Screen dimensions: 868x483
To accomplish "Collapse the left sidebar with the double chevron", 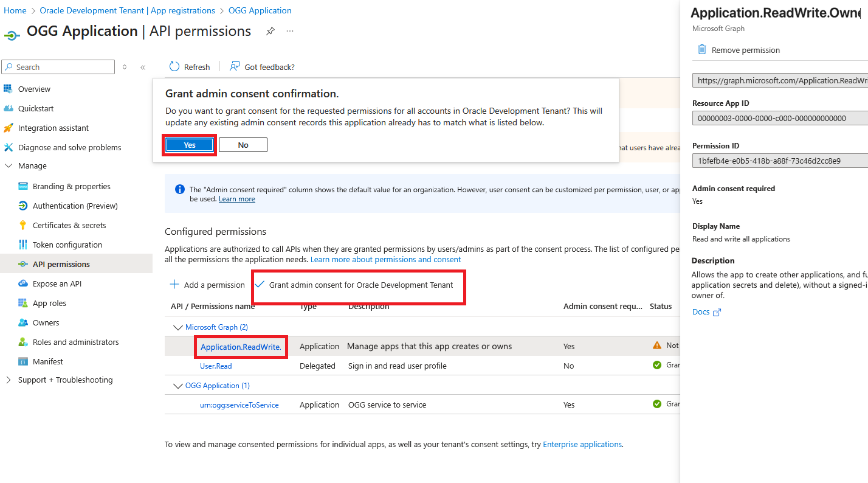I will [142, 67].
